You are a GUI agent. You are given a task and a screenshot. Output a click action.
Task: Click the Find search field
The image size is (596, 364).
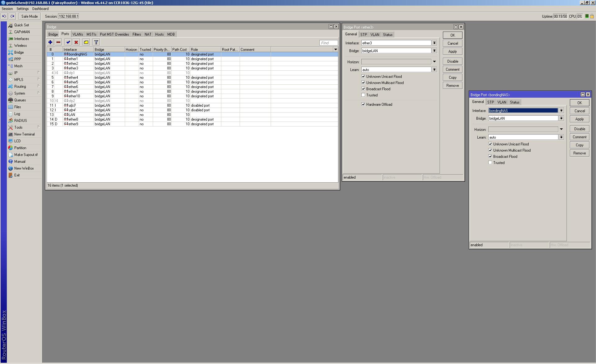click(328, 43)
